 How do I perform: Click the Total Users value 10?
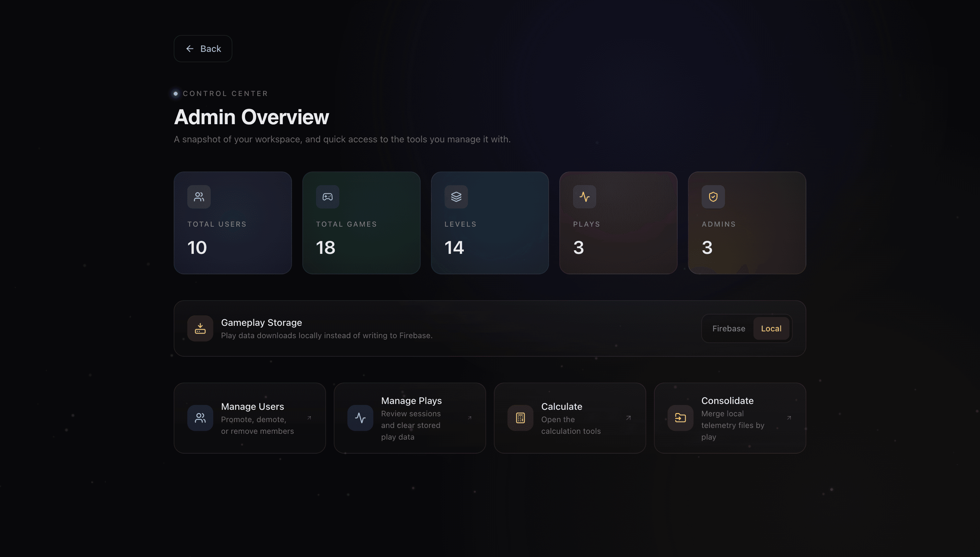click(x=197, y=247)
